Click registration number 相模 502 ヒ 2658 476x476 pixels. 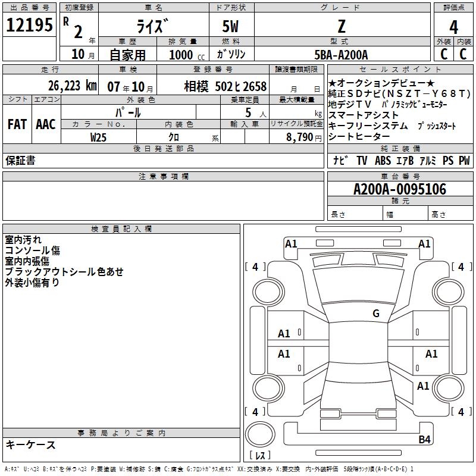click(x=225, y=86)
